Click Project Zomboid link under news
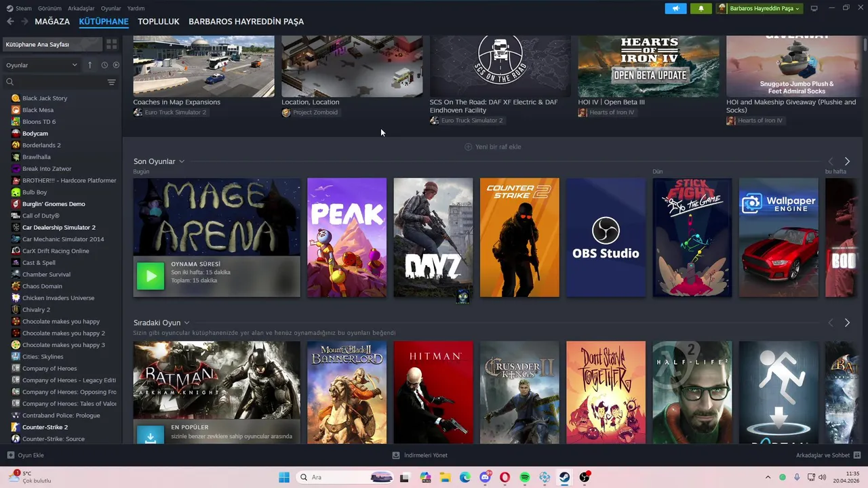The image size is (868, 488). (x=315, y=113)
